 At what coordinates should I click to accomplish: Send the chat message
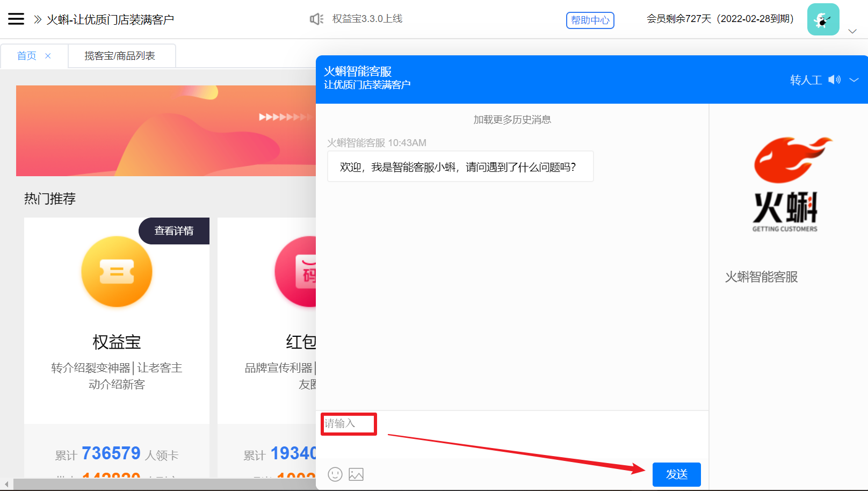pos(677,474)
